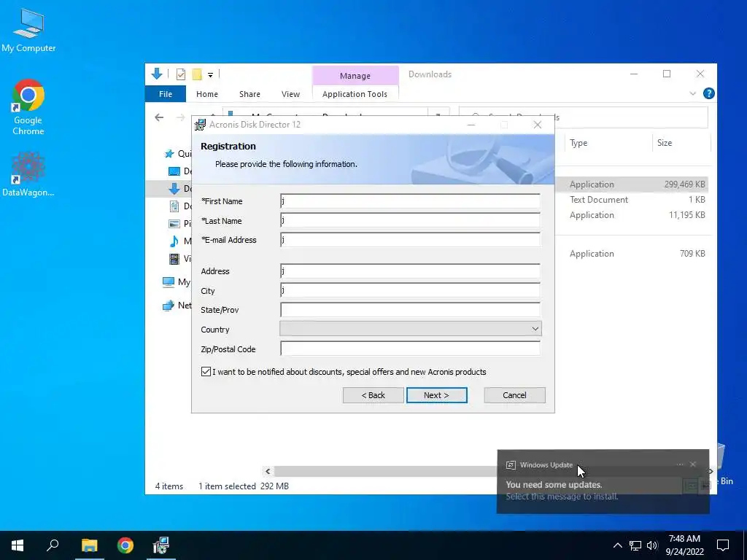This screenshot has height=560, width=747.
Task: Open the Action Center notifications icon
Action: pos(723,545)
